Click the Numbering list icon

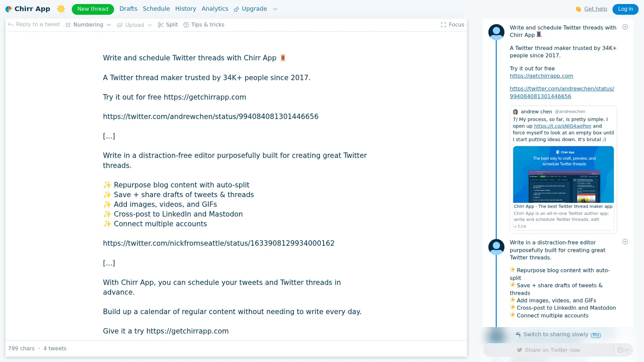[68, 25]
